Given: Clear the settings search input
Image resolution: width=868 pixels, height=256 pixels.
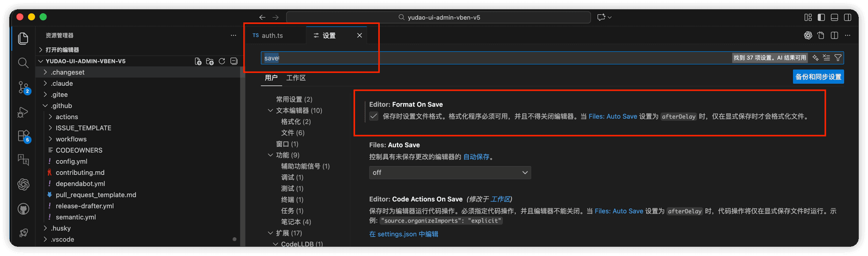Looking at the screenshot, I should pyautogui.click(x=826, y=58).
